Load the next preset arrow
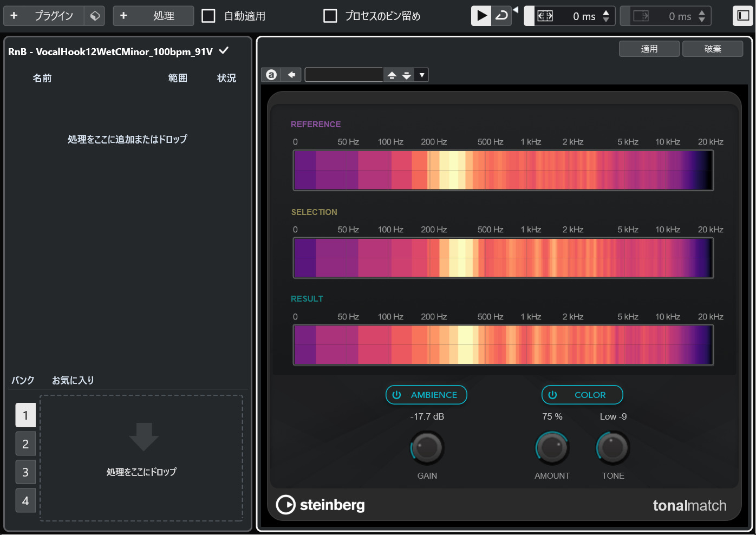Image resolution: width=756 pixels, height=535 pixels. coord(407,75)
